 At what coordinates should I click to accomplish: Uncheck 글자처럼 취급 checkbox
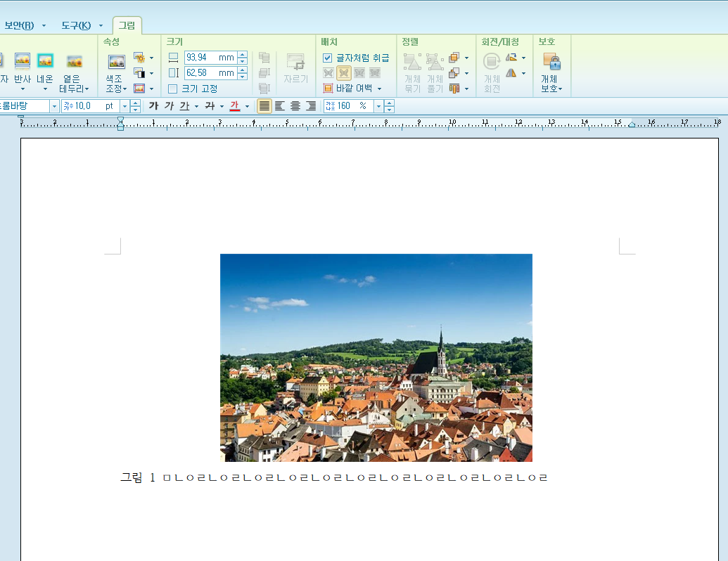(x=327, y=58)
